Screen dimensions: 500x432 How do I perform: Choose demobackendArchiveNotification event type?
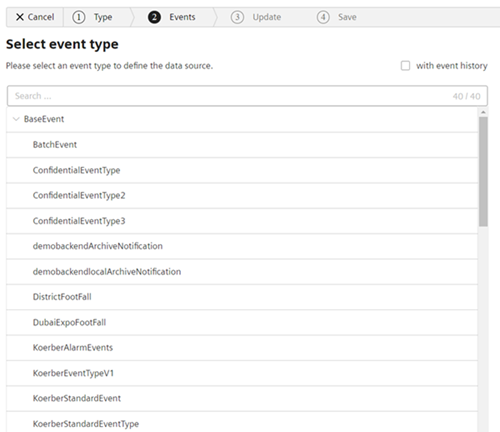point(242,246)
